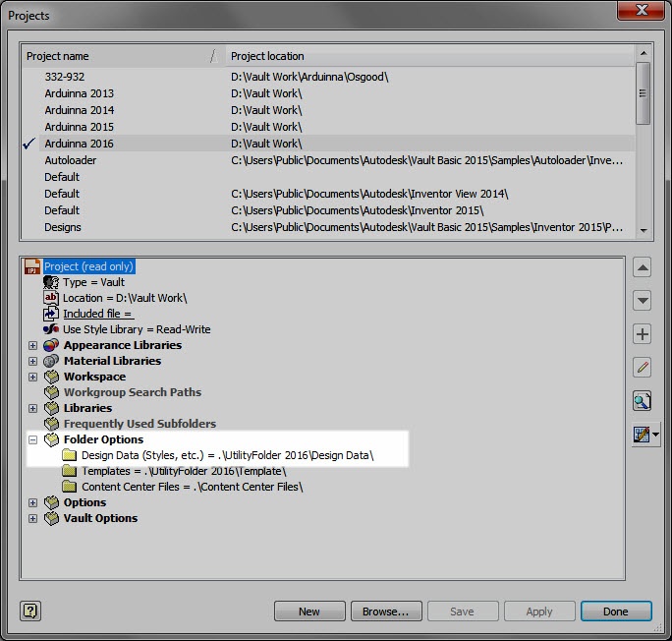Expand the Material Libraries node

tap(32, 361)
